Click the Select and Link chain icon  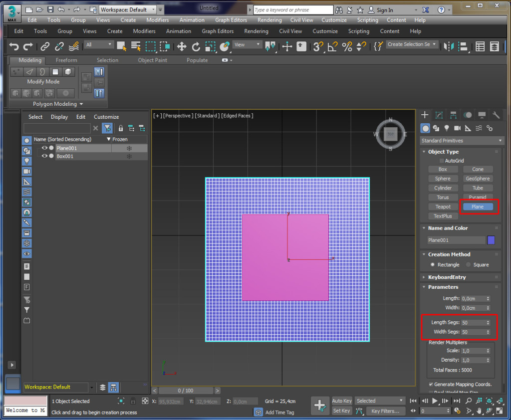click(x=45, y=46)
